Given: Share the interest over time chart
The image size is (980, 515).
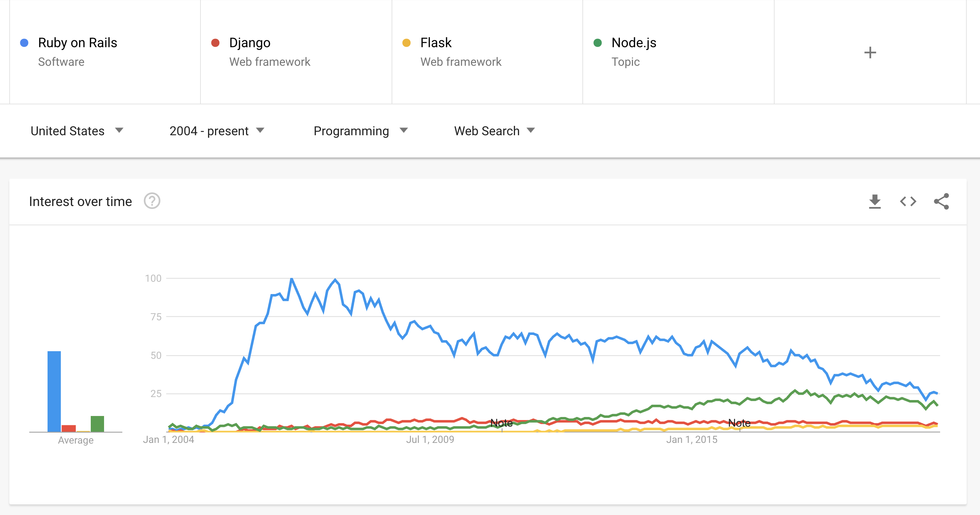Looking at the screenshot, I should [941, 202].
